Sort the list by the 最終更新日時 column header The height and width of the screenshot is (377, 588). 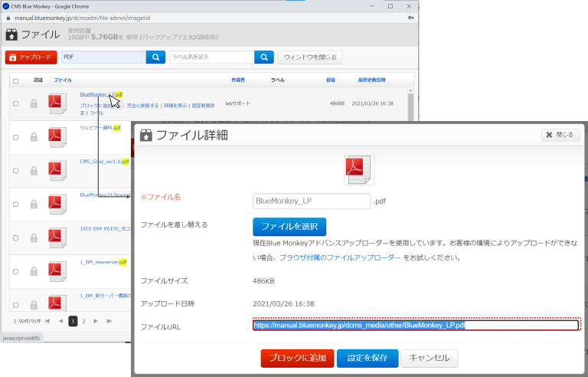pos(371,80)
